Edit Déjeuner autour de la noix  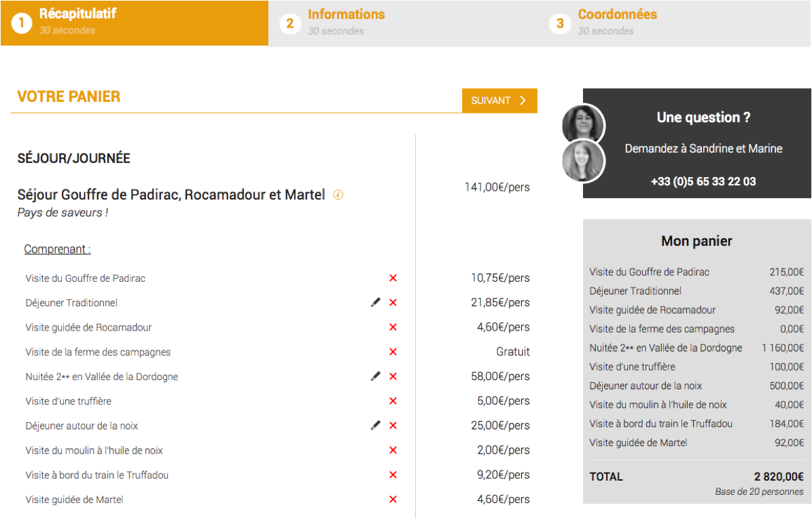tap(376, 426)
